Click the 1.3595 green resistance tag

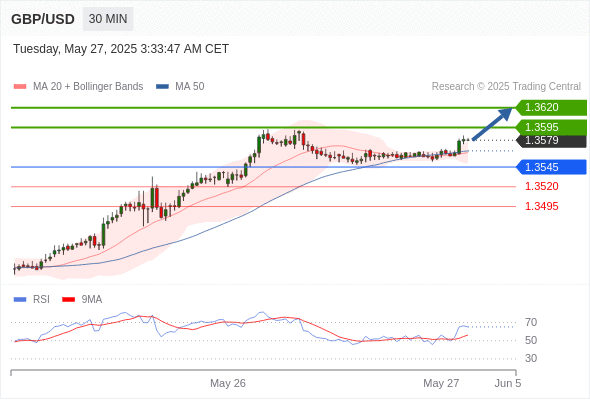[551, 127]
